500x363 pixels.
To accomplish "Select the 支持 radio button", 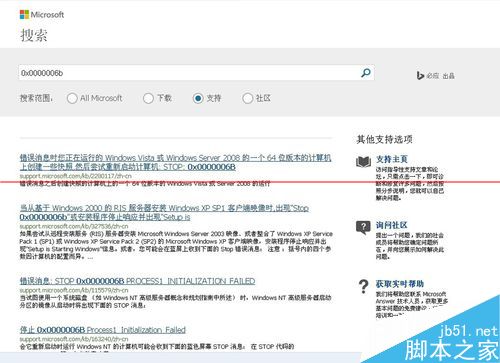I will coord(198,98).
